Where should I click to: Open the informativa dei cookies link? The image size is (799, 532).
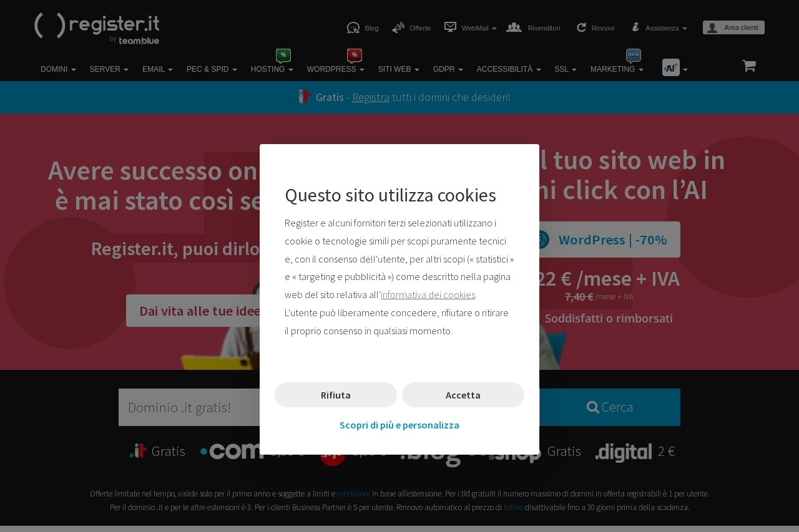click(428, 294)
